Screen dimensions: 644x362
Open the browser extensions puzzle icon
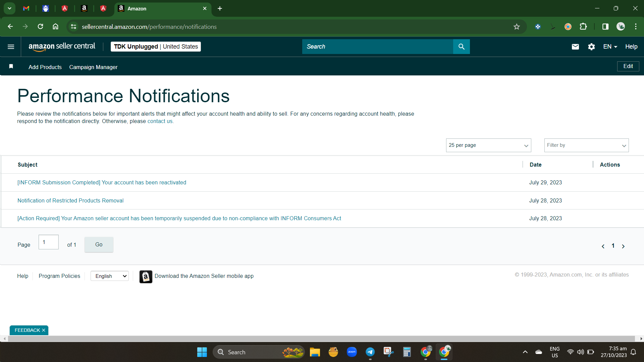pos(583,26)
